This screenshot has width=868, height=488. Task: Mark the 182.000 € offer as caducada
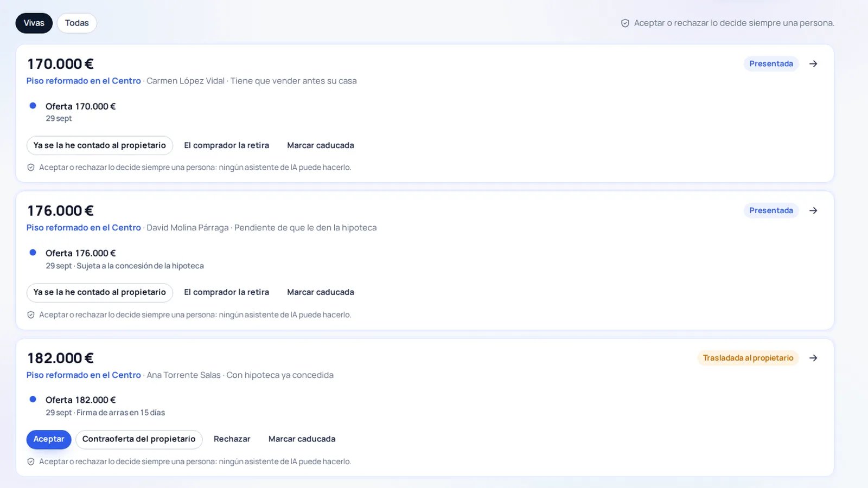[302, 439]
